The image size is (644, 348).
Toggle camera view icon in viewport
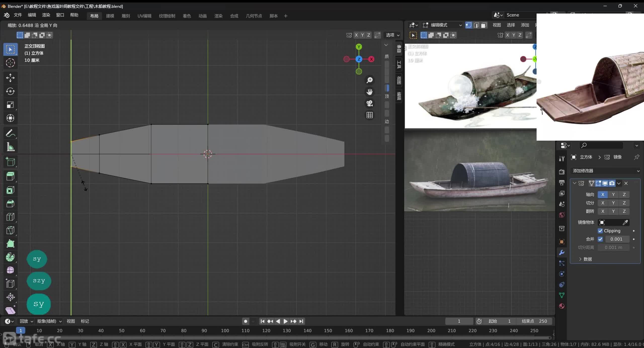click(370, 103)
